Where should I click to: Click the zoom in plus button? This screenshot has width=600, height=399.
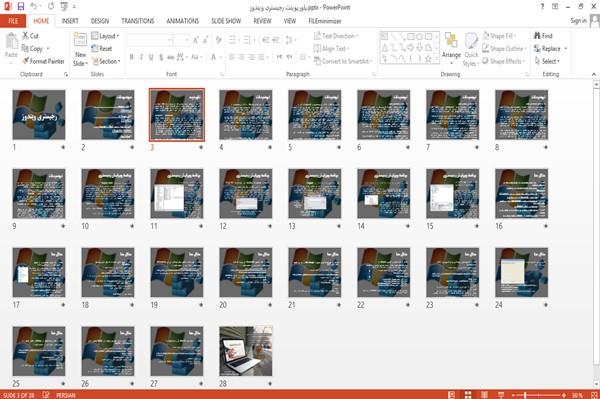click(x=564, y=395)
